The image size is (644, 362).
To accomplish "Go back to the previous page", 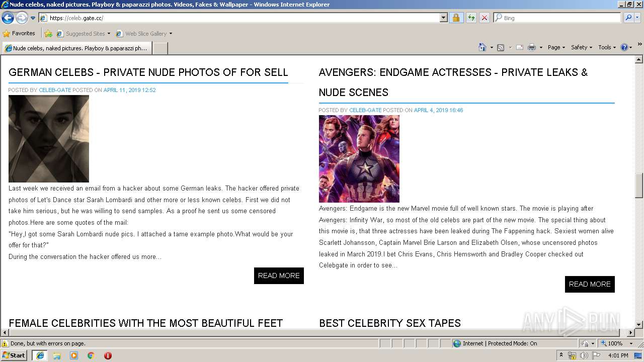I will [x=8, y=18].
